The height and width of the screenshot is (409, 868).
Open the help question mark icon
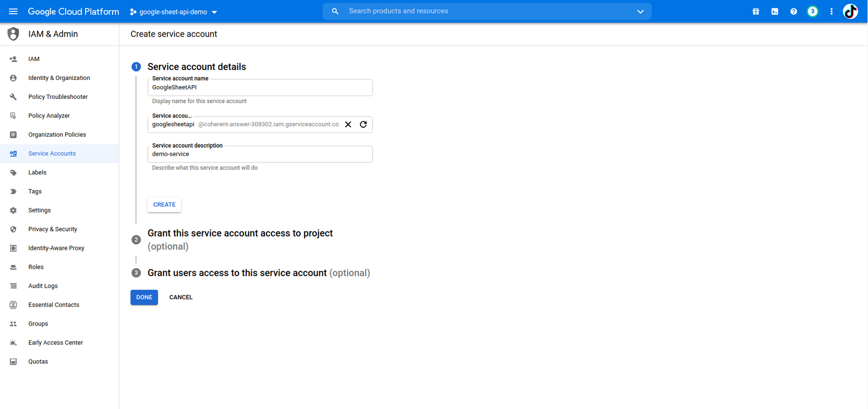794,12
